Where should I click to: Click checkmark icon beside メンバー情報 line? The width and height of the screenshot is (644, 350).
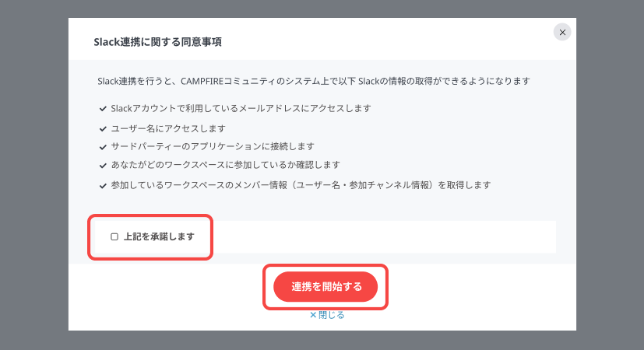[103, 185]
